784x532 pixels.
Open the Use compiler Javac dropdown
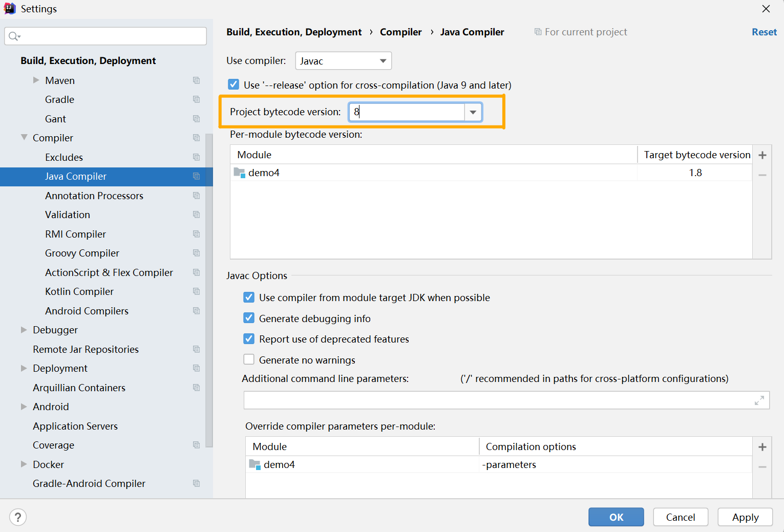[x=343, y=61]
